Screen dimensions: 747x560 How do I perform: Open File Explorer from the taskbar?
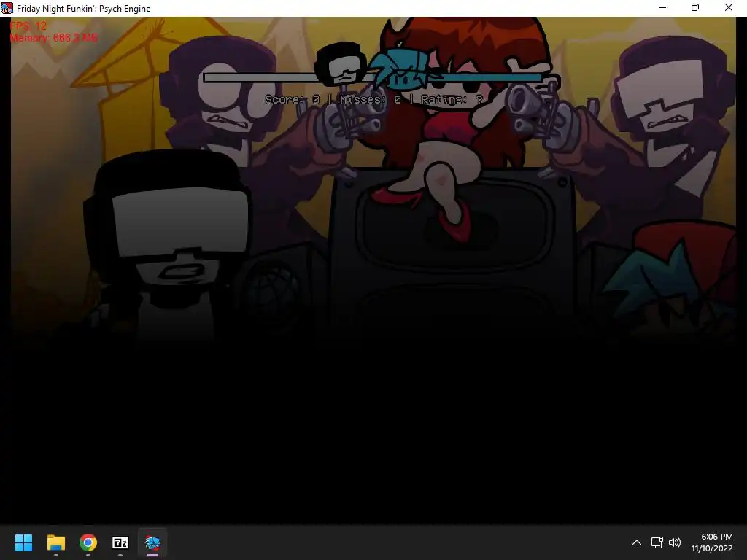tap(55, 542)
